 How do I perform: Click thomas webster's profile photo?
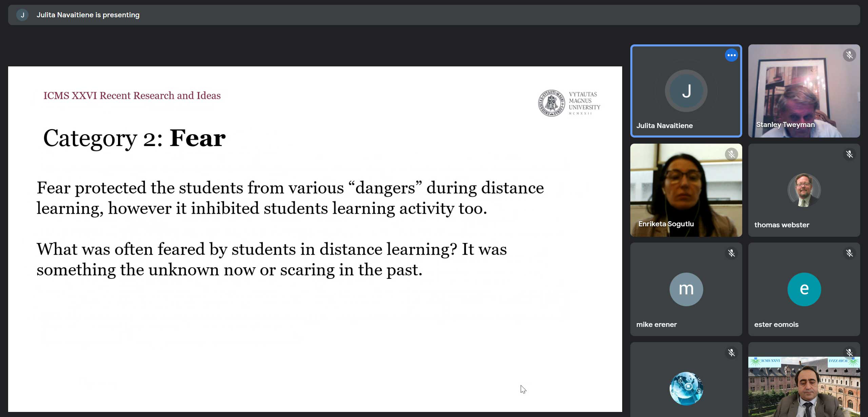pyautogui.click(x=804, y=190)
